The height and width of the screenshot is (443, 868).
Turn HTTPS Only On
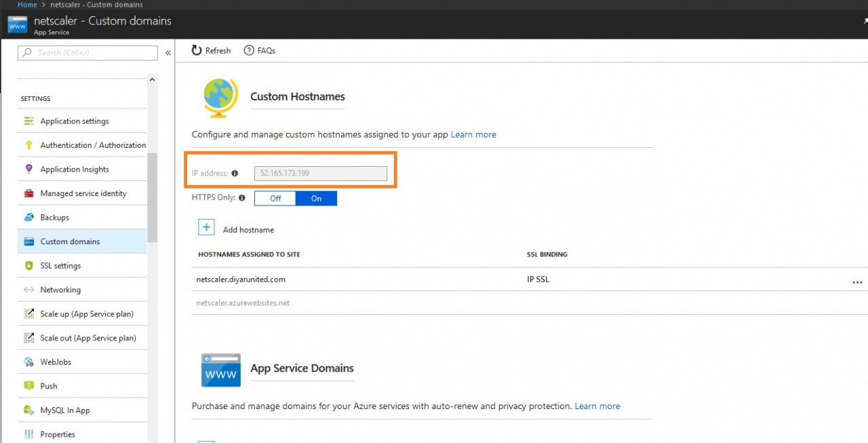pos(316,198)
